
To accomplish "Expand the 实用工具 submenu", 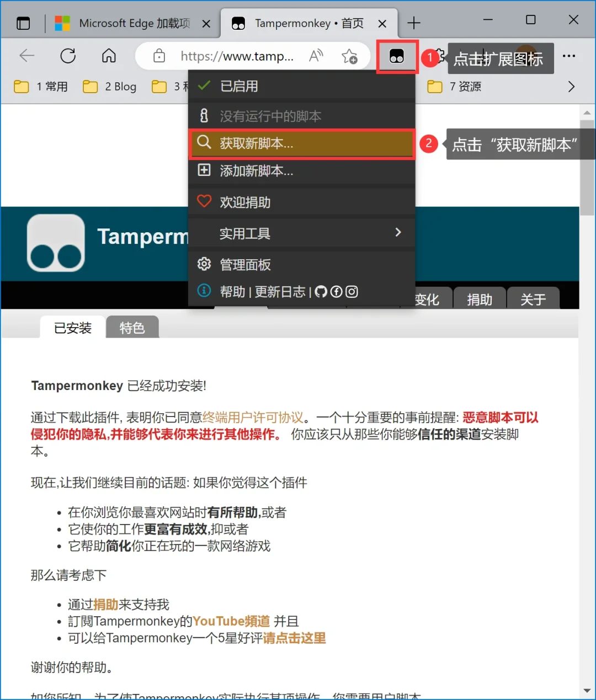I will [302, 233].
